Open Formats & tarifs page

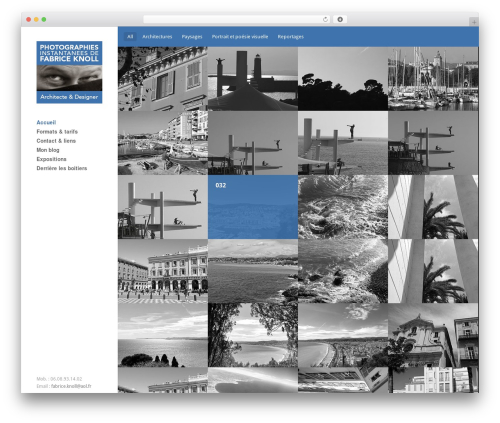[57, 132]
